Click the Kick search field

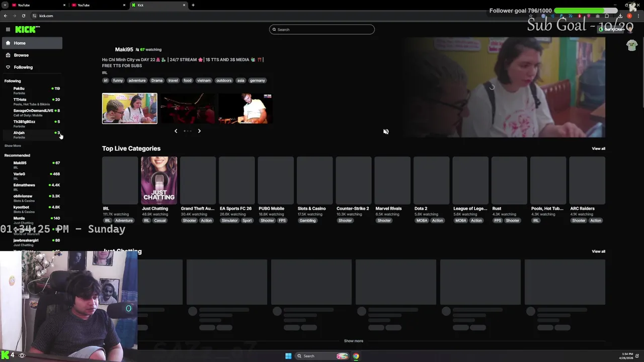tap(322, 30)
